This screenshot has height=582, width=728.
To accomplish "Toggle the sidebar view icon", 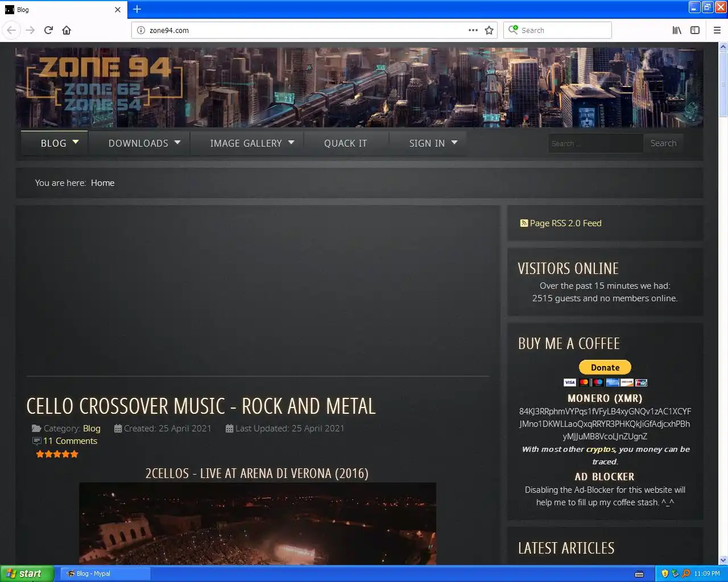I will coord(695,30).
